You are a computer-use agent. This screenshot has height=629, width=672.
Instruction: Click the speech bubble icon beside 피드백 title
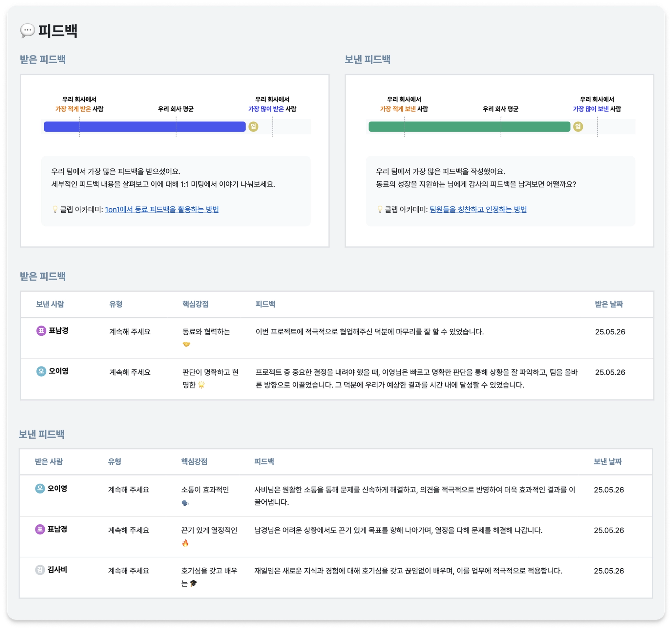point(27,31)
